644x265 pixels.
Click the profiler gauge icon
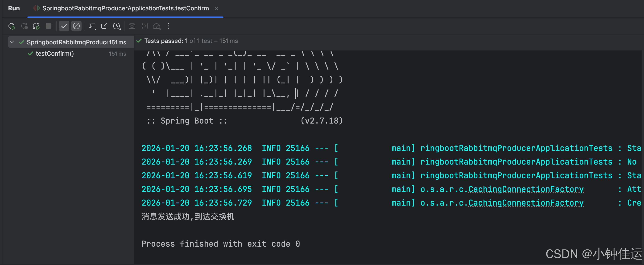[x=157, y=26]
